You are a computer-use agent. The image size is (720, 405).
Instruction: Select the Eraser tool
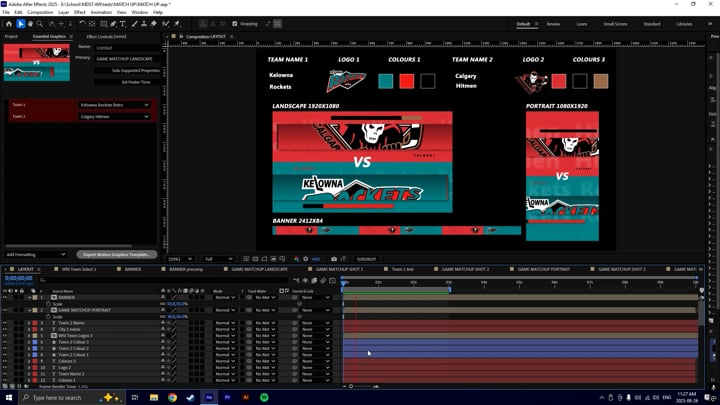(154, 24)
